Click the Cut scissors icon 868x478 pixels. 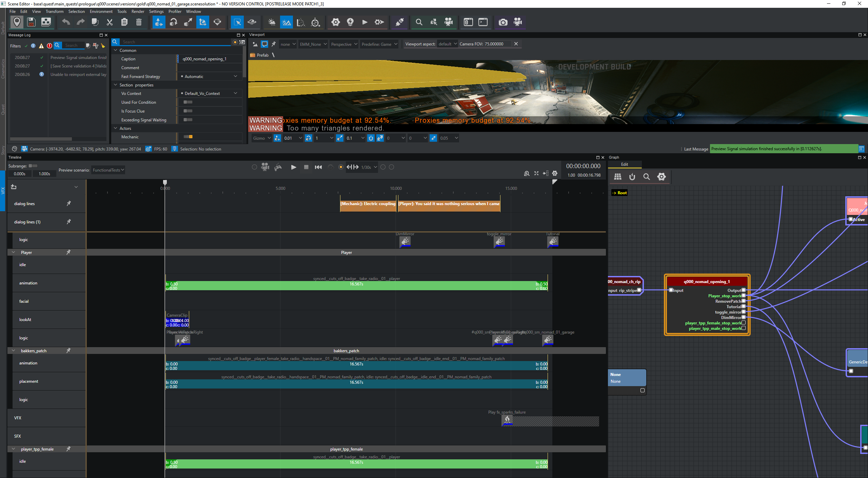coord(110,22)
